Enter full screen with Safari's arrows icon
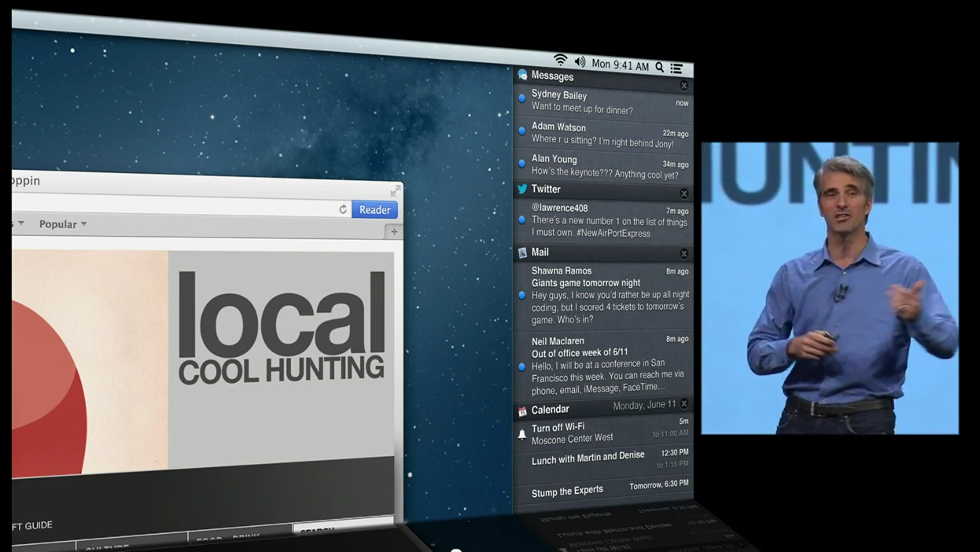The image size is (980, 552). pos(395,191)
